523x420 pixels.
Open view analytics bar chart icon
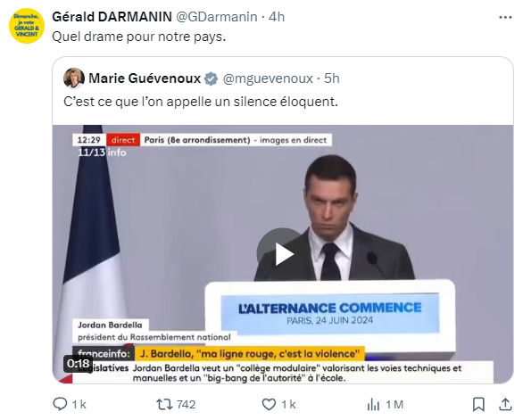pyautogui.click(x=373, y=405)
